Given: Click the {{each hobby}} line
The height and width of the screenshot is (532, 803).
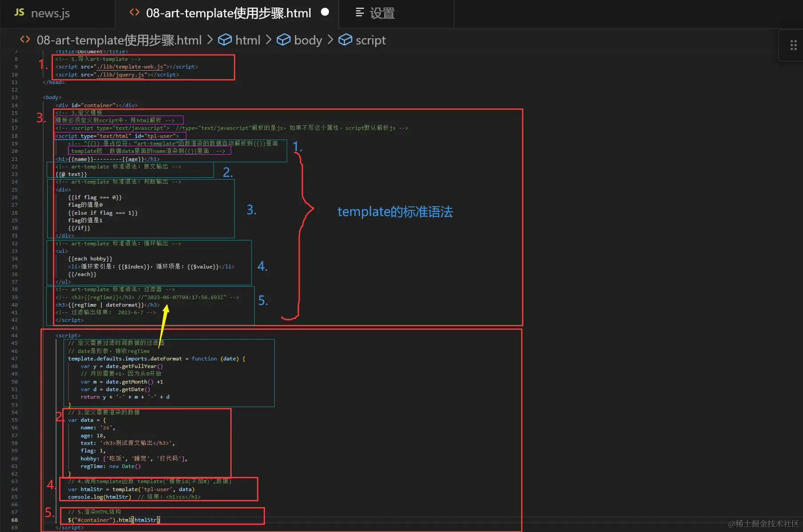Looking at the screenshot, I should 90,259.
